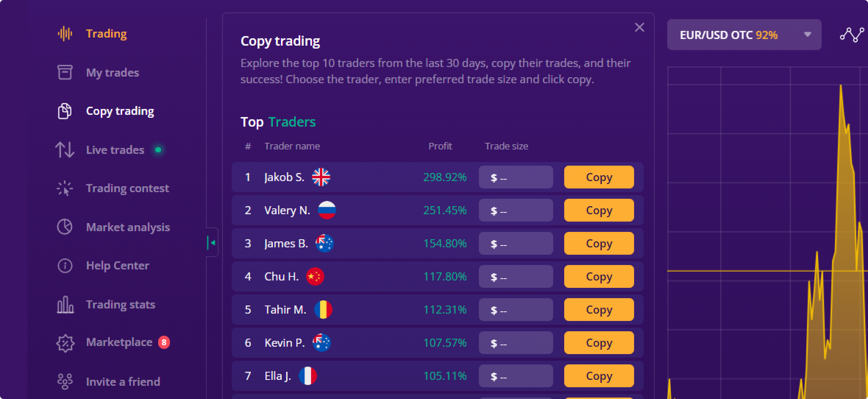Expand the EUR/USD OTC asset dropdown
The width and height of the screenshot is (868, 399).
coord(744,35)
